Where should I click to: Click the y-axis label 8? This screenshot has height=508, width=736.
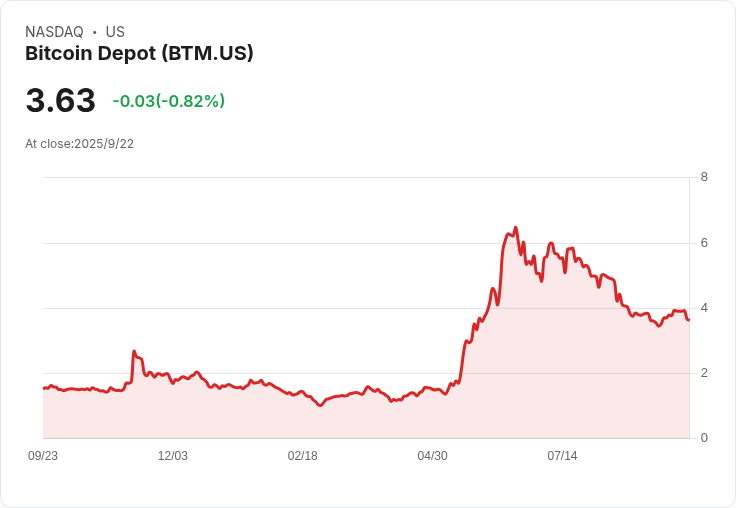click(x=704, y=177)
